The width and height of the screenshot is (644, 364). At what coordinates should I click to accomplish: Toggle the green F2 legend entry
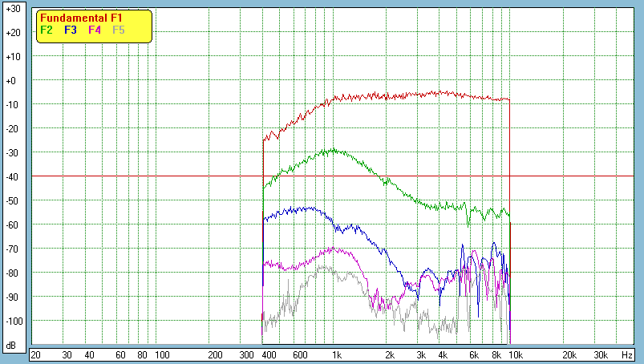click(x=47, y=30)
